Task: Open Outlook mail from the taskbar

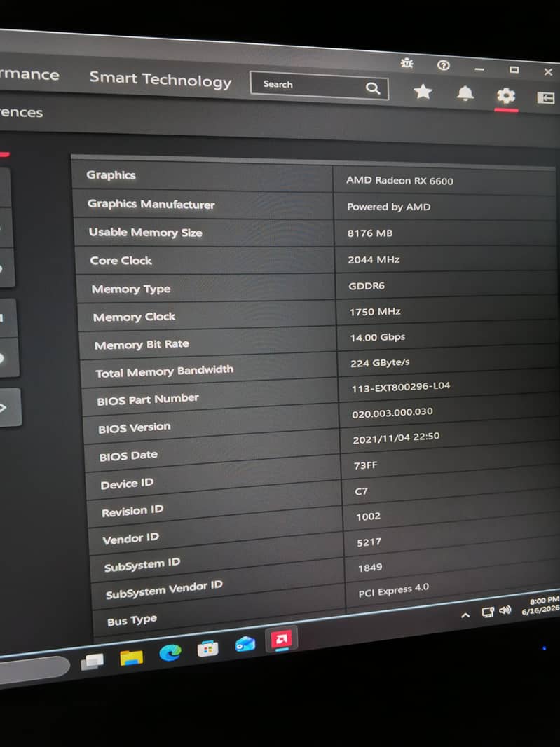Action: pyautogui.click(x=245, y=645)
